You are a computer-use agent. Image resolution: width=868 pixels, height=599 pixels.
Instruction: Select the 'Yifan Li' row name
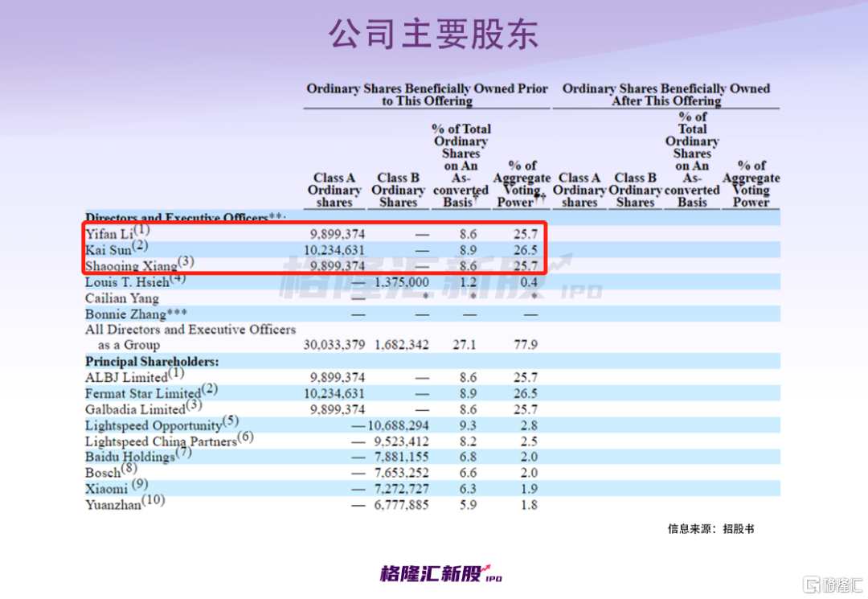tap(117, 233)
